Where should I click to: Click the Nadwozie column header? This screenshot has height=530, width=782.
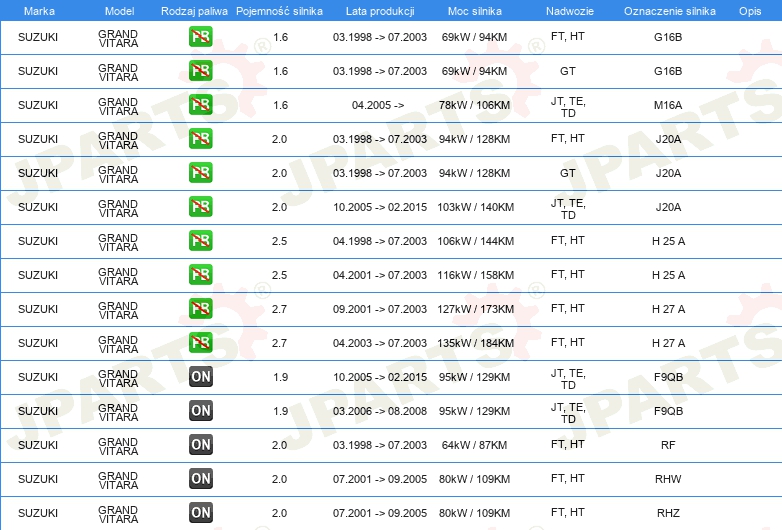(570, 11)
